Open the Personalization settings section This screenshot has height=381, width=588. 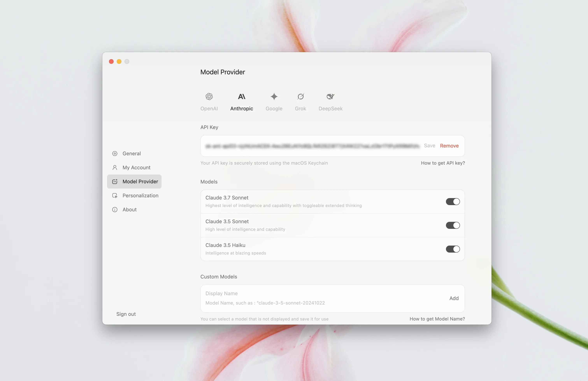point(140,195)
